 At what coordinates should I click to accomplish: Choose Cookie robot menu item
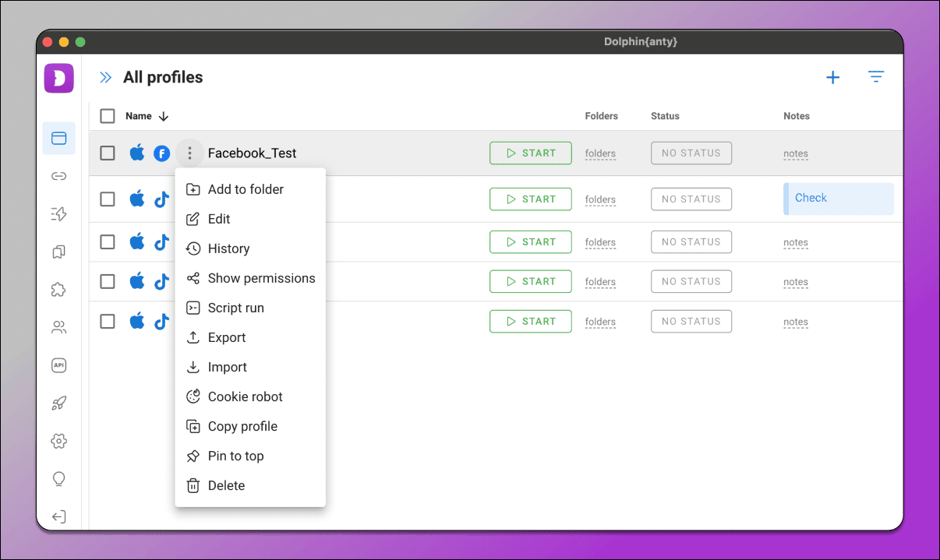point(250,396)
